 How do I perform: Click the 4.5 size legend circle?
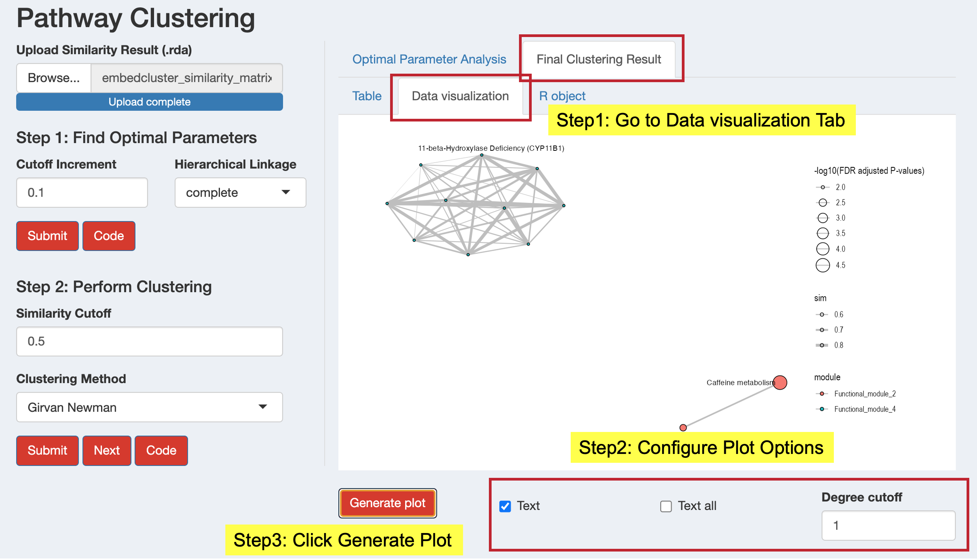pos(823,266)
